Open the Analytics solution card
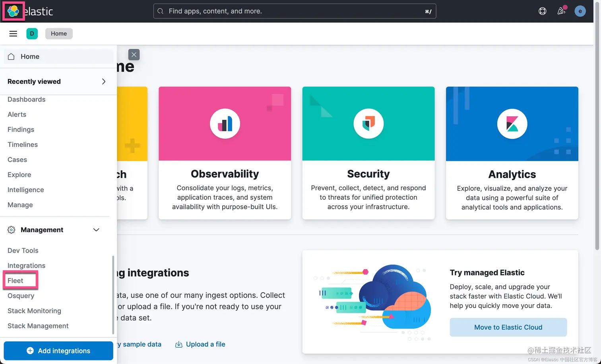The height and width of the screenshot is (364, 601). click(x=512, y=153)
